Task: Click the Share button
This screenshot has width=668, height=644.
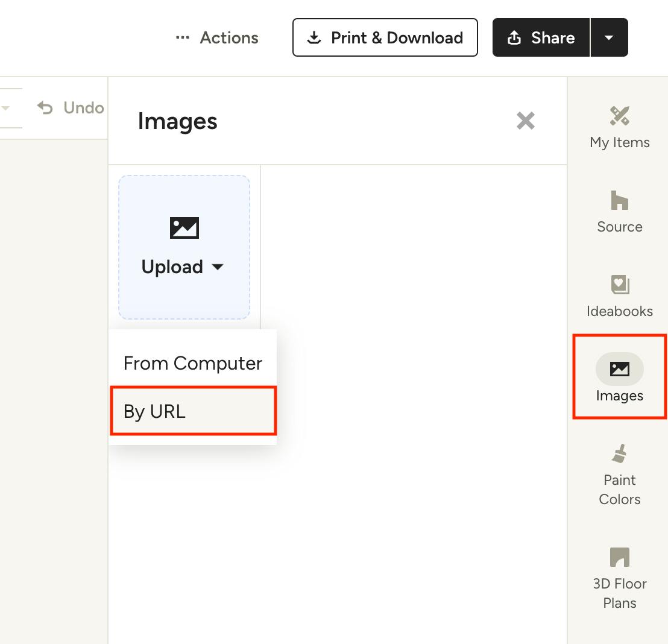Action: 541,38
